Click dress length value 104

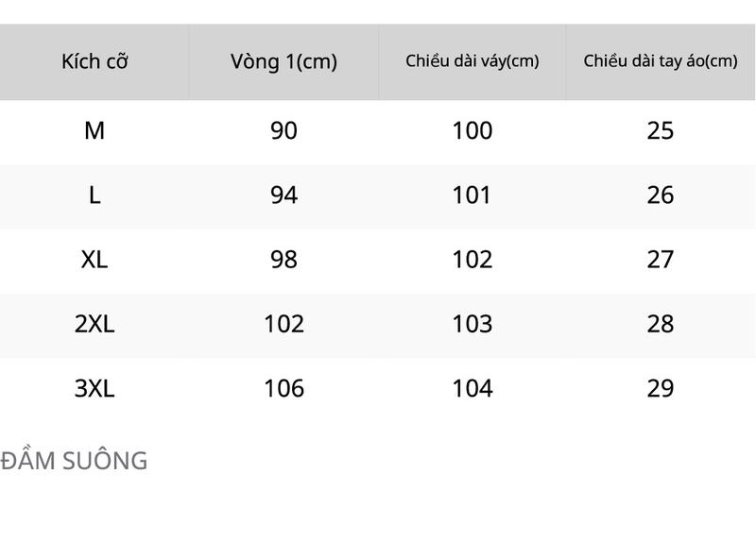pos(472,388)
